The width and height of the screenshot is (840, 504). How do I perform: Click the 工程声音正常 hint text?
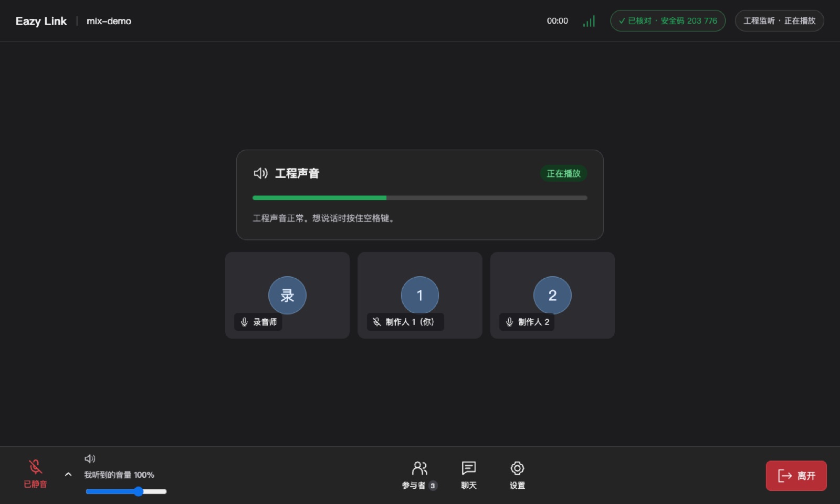pos(323,218)
